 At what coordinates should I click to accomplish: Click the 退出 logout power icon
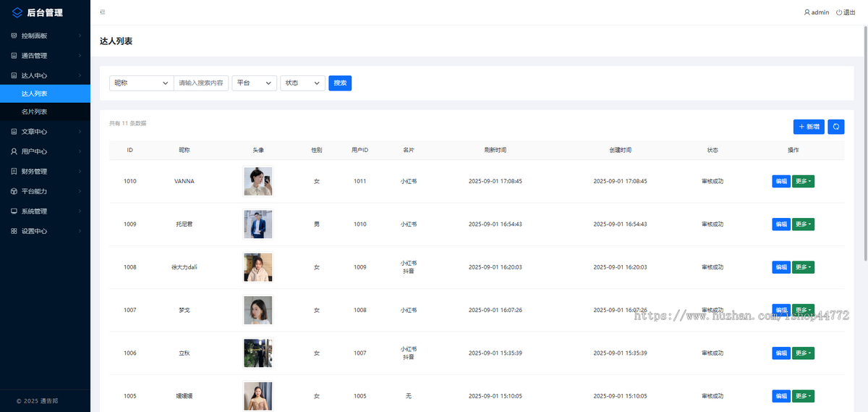click(839, 12)
